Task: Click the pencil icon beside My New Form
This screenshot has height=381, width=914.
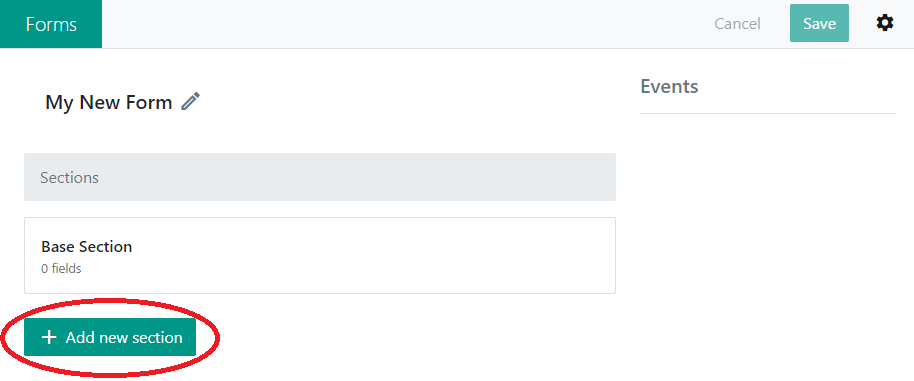Action: [x=191, y=101]
